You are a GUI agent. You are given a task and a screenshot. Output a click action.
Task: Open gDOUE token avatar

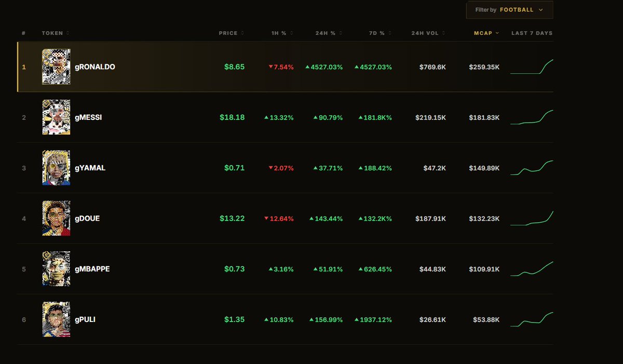point(56,218)
